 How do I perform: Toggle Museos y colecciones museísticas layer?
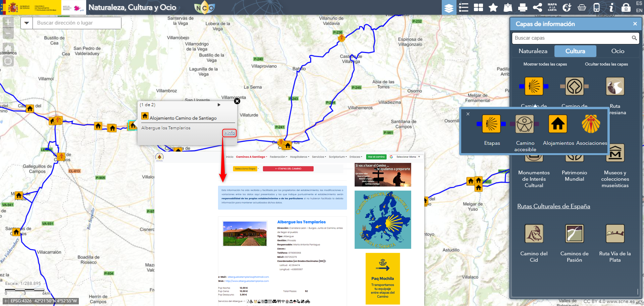(x=615, y=153)
